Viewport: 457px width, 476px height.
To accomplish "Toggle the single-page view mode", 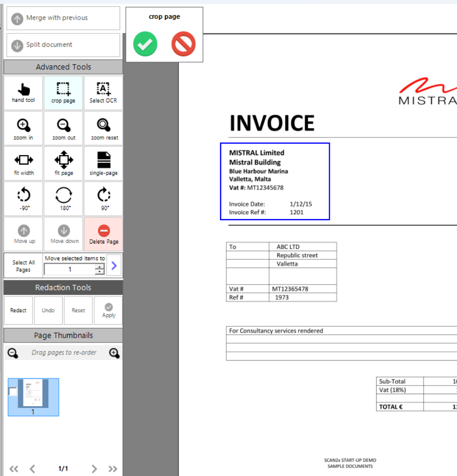I will point(103,163).
